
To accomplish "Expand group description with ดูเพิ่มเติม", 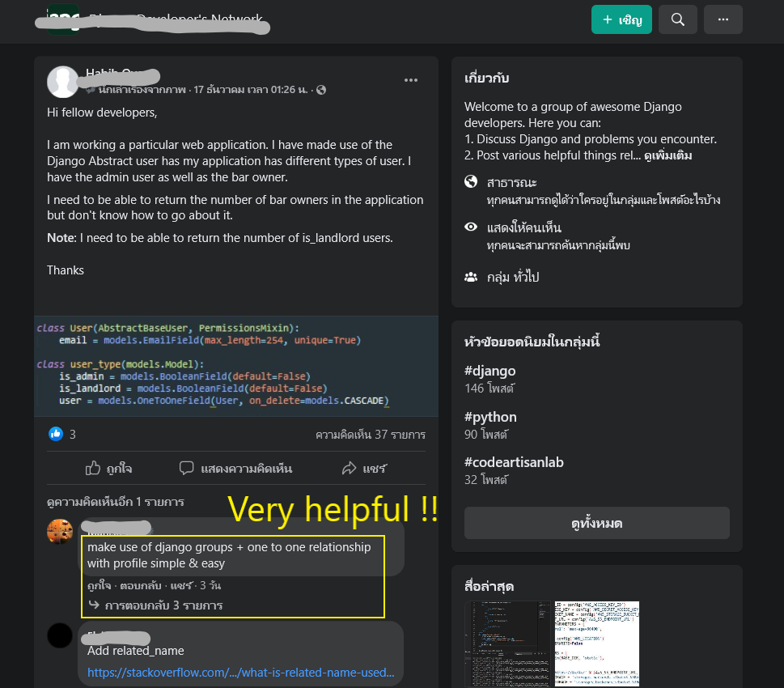I will point(667,155).
